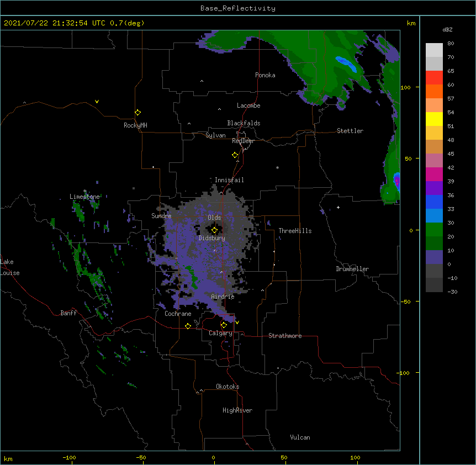Click the Drumheller label
Viewport: 476px width, 465px height.
coord(352,269)
